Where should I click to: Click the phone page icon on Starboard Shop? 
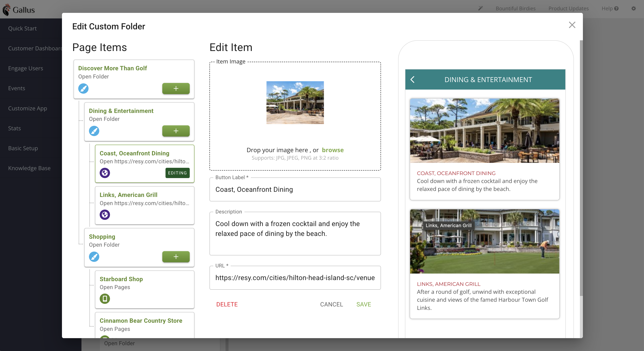click(105, 298)
